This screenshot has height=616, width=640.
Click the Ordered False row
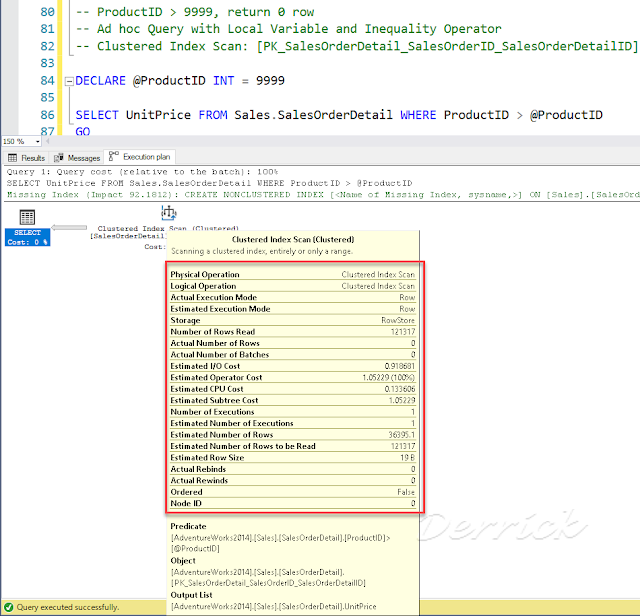(x=292, y=491)
